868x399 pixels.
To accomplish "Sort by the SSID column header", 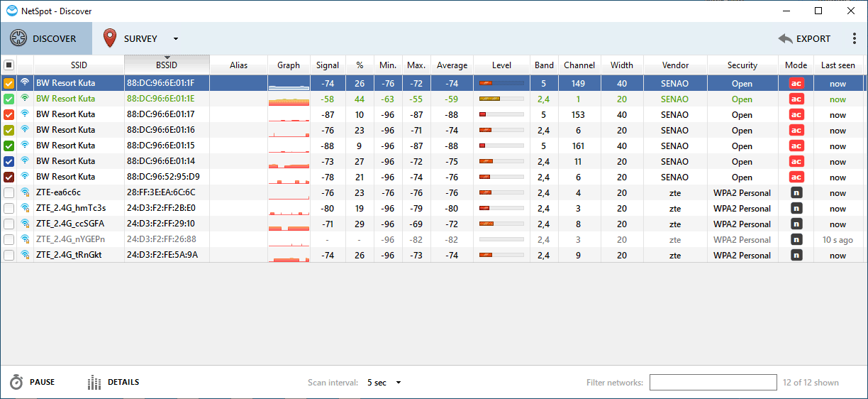I will pyautogui.click(x=79, y=65).
